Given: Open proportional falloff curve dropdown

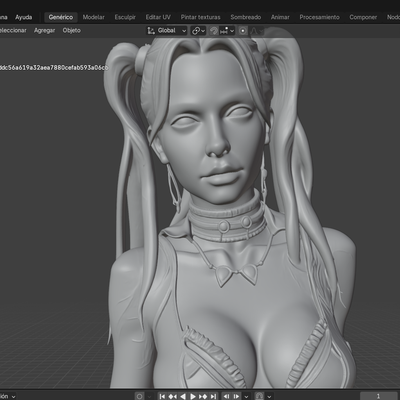Looking at the screenshot, I should tap(256, 31).
